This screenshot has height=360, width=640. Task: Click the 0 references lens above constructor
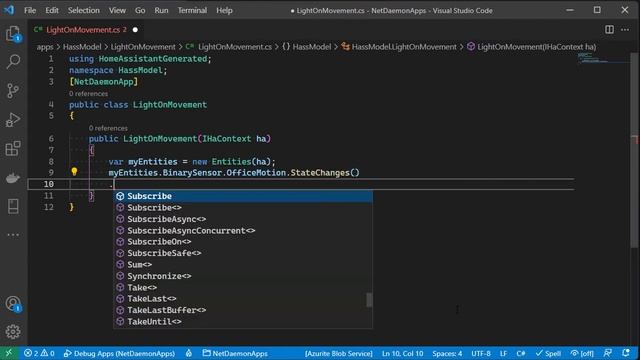108,128
